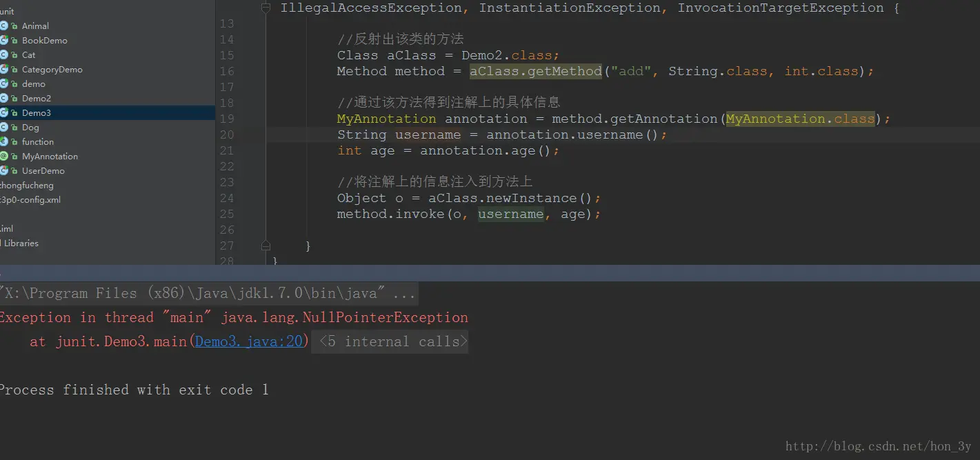Click line number 16 in the gutter
This screenshot has height=460, width=980.
(x=227, y=71)
